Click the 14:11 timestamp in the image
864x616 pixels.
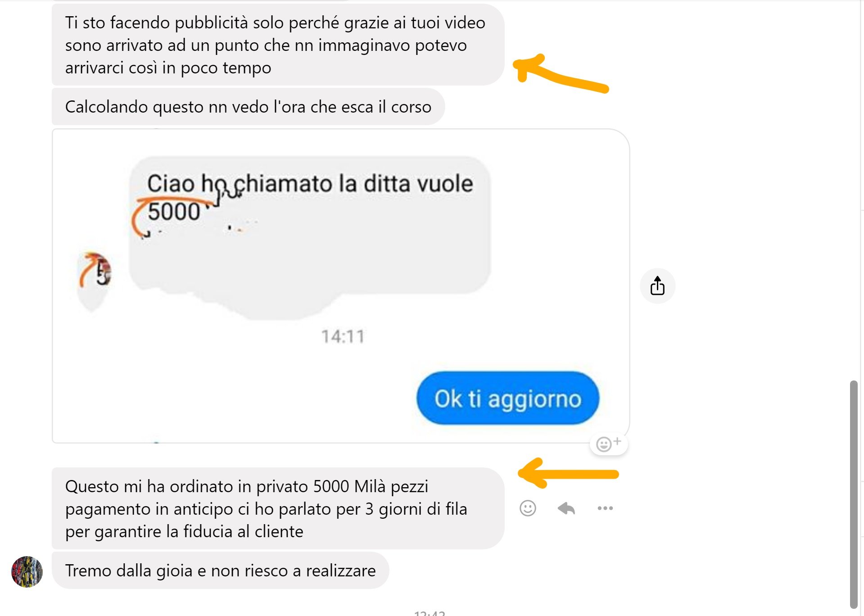tap(343, 336)
